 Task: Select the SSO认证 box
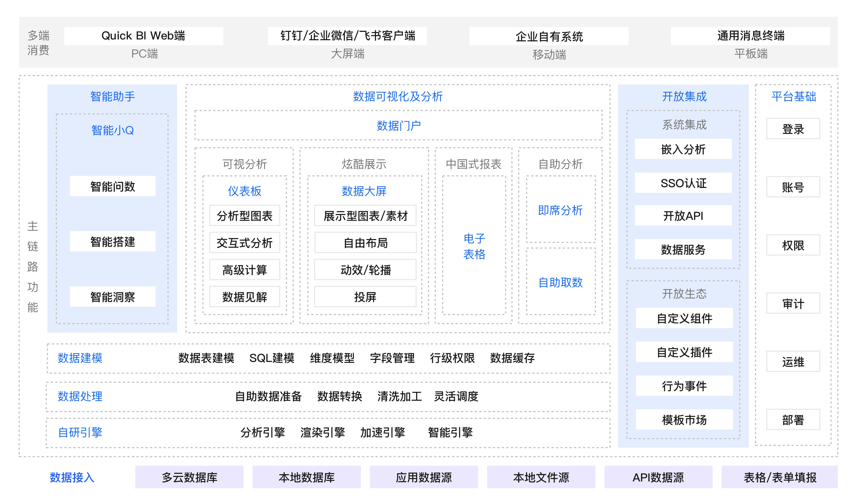(x=683, y=183)
